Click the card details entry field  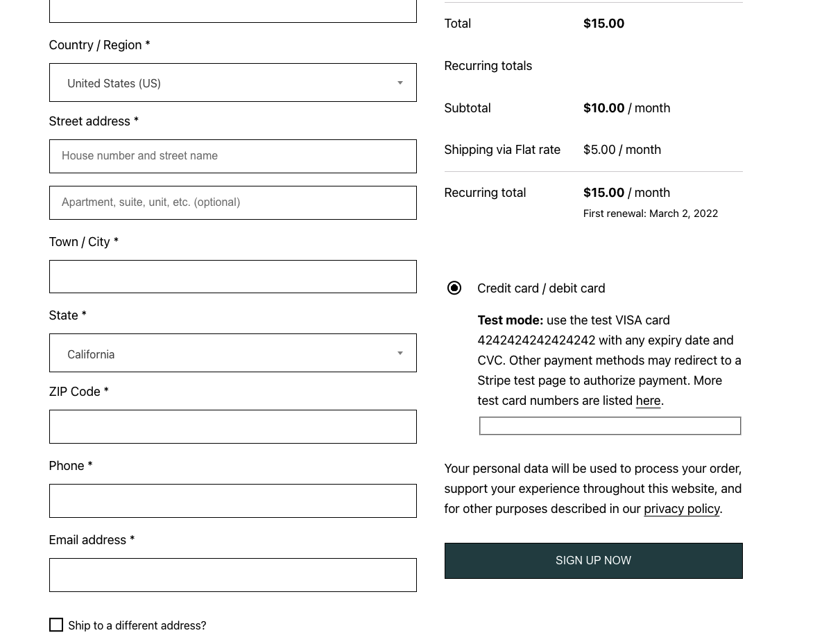(610, 426)
